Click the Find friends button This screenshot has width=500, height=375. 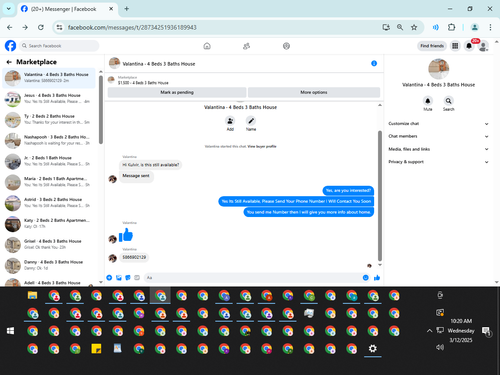(432, 46)
